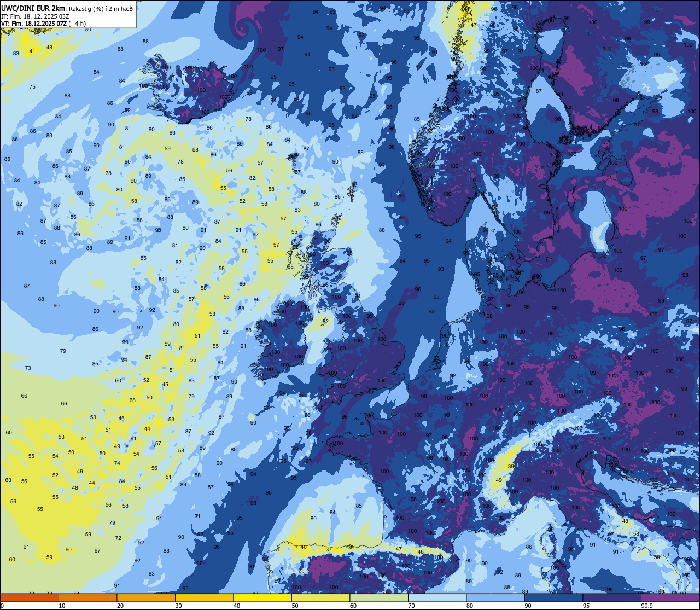
Task: Click the '37' value over northern Spain
Action: (329, 549)
